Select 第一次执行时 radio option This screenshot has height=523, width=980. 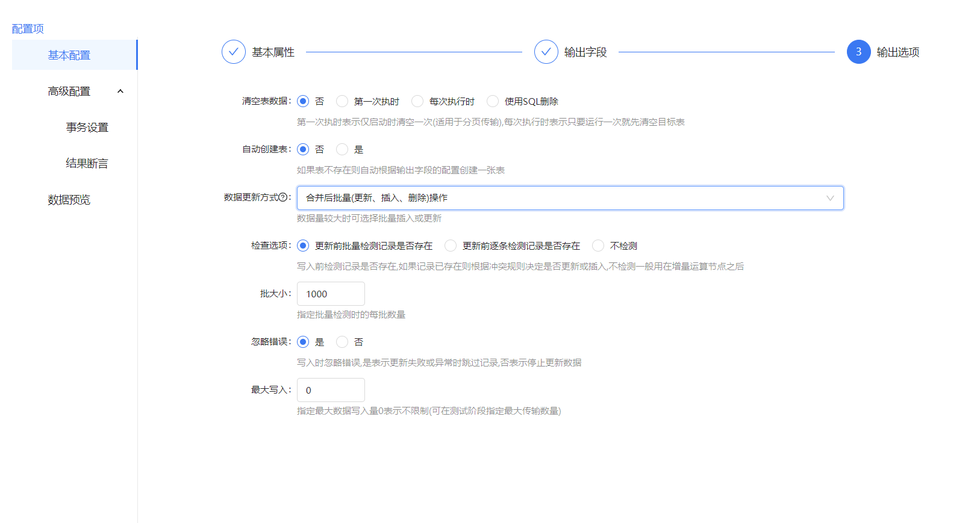[x=342, y=101]
